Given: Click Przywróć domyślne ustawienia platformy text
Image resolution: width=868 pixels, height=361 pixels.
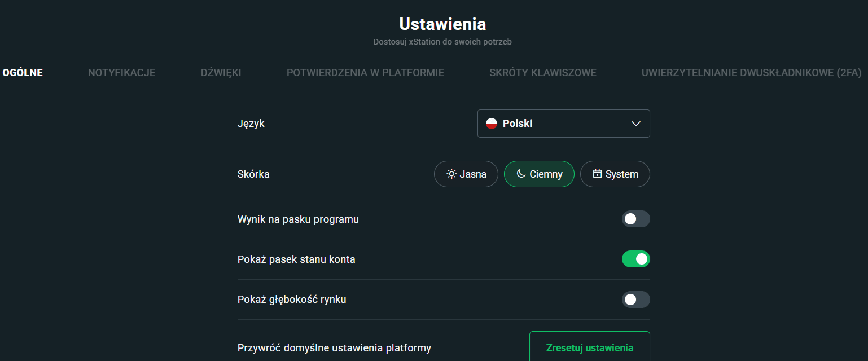Looking at the screenshot, I should tap(334, 348).
